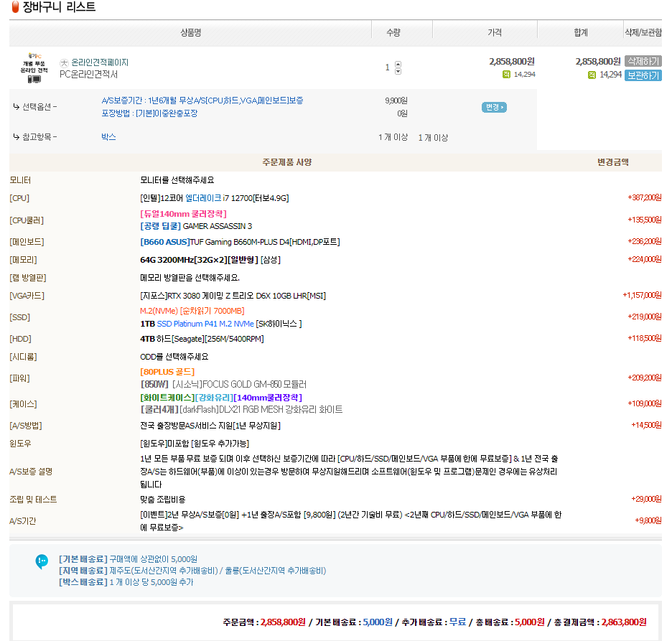Viewport: 672px width, 641px height.
Task: Click the +9,800원 A/S period price
Action: 648,520
